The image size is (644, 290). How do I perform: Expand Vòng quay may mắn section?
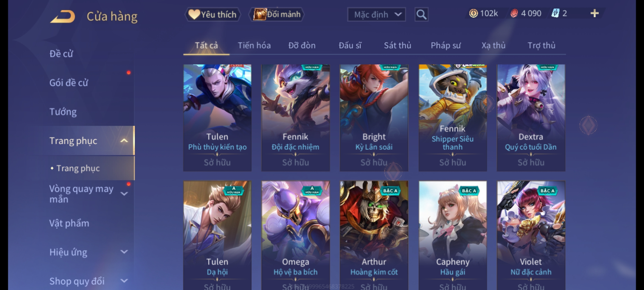coord(124,194)
